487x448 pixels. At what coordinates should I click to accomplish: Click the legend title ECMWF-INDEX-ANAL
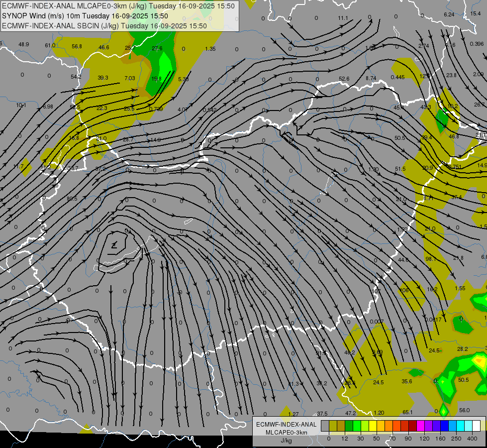(287, 425)
